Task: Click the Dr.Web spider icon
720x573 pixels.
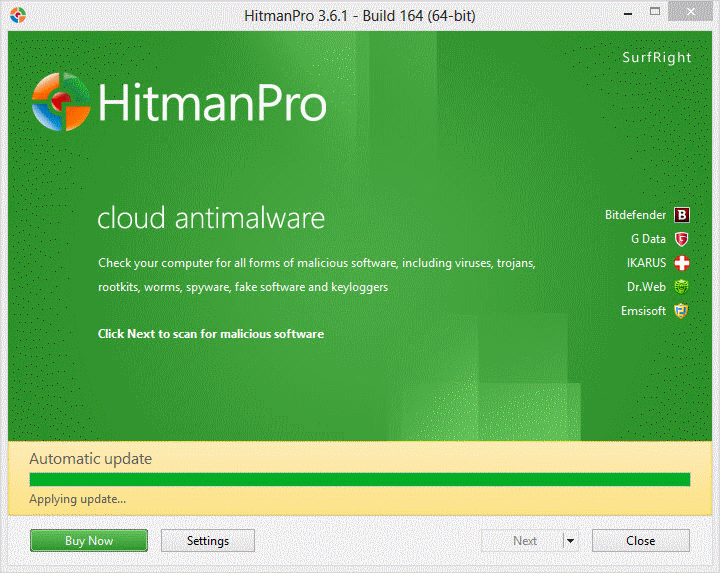Action: (x=682, y=287)
